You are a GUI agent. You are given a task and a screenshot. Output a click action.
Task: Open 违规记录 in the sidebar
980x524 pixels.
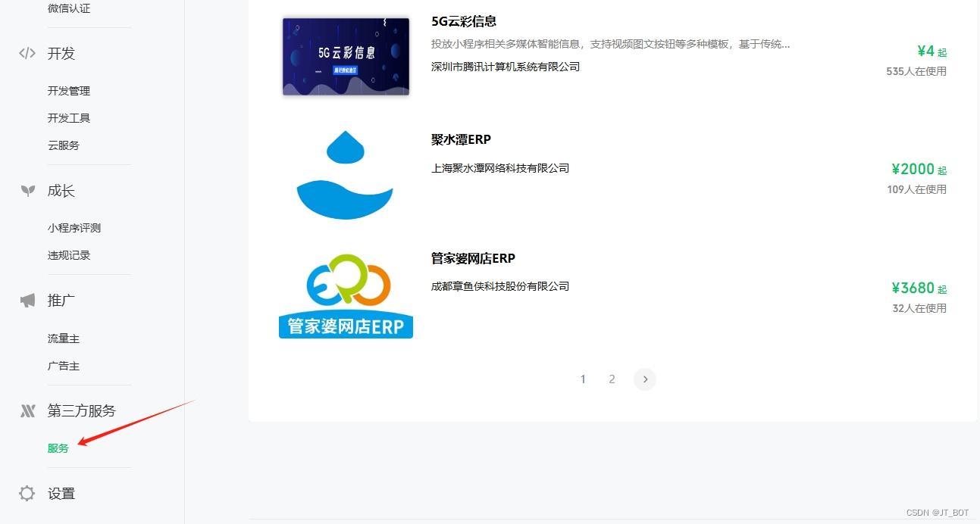pos(69,255)
